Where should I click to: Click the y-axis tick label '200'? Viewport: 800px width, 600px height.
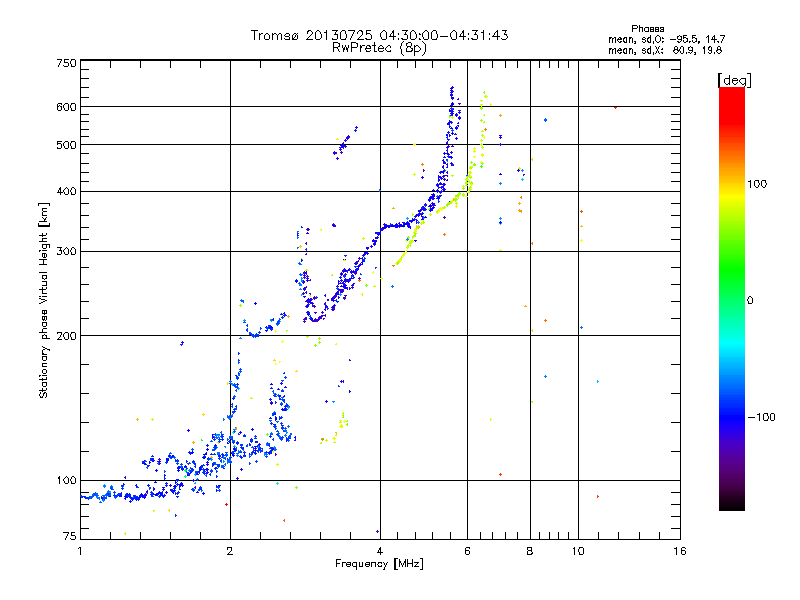click(66, 336)
